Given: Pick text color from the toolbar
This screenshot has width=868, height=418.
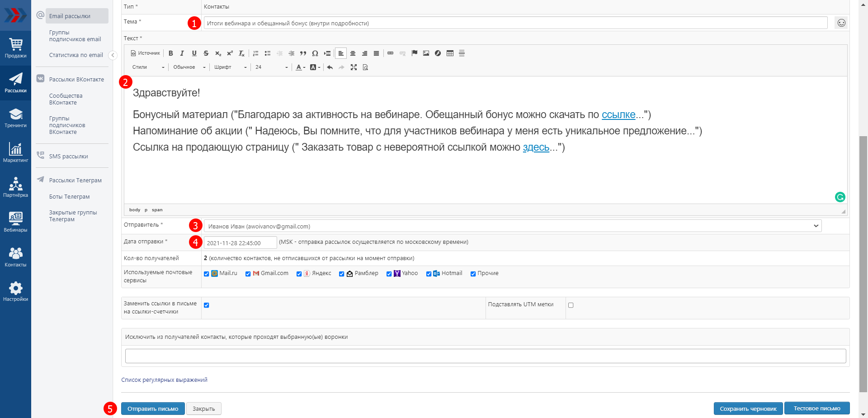Looking at the screenshot, I should [299, 67].
